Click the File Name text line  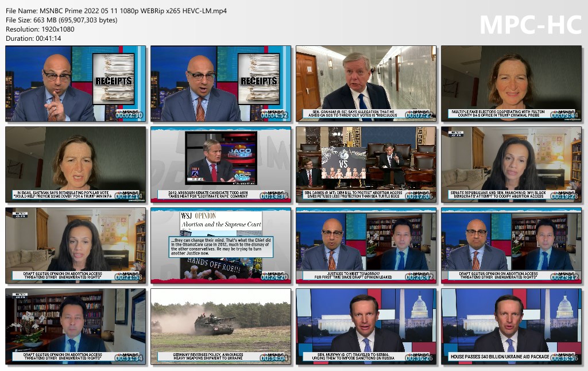tap(116, 11)
